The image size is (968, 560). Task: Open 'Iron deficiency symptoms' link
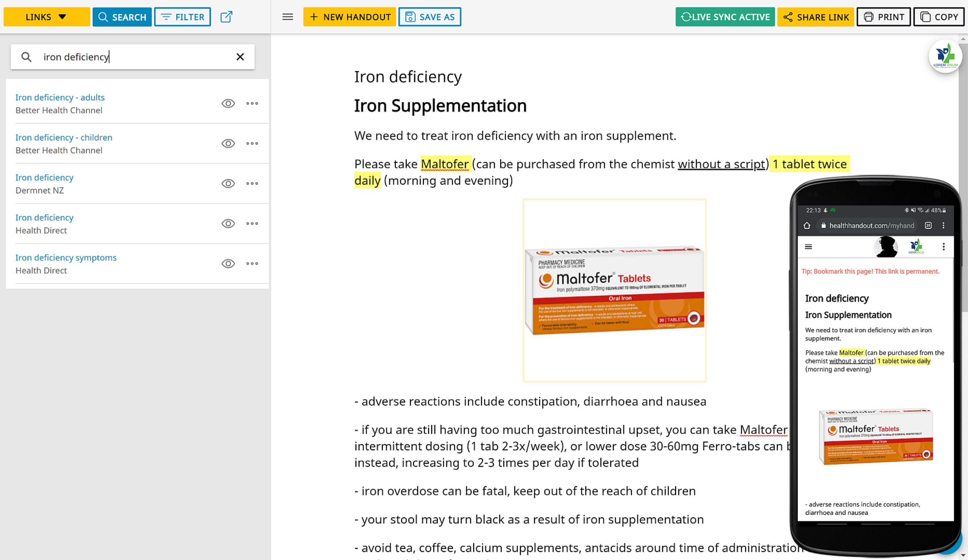[x=66, y=257]
